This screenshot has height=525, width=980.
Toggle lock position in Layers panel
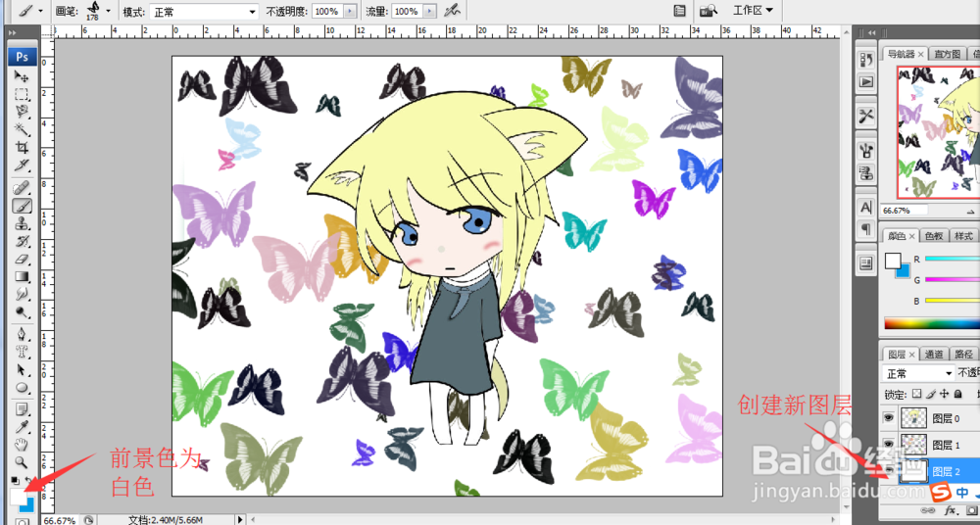(x=944, y=395)
